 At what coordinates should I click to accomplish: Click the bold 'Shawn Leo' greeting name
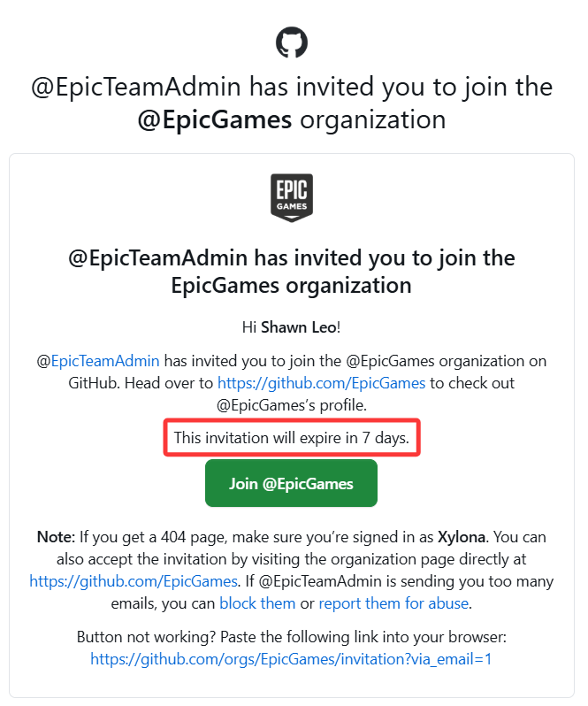299,327
